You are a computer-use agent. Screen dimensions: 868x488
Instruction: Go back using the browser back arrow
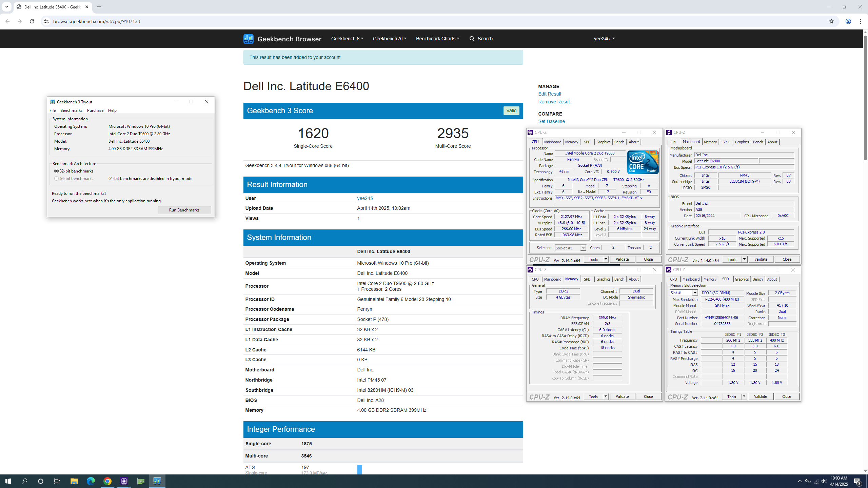(7, 21)
